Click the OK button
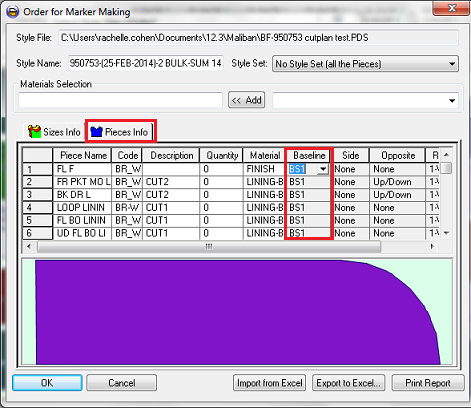The height and width of the screenshot is (408, 471). pos(47,383)
